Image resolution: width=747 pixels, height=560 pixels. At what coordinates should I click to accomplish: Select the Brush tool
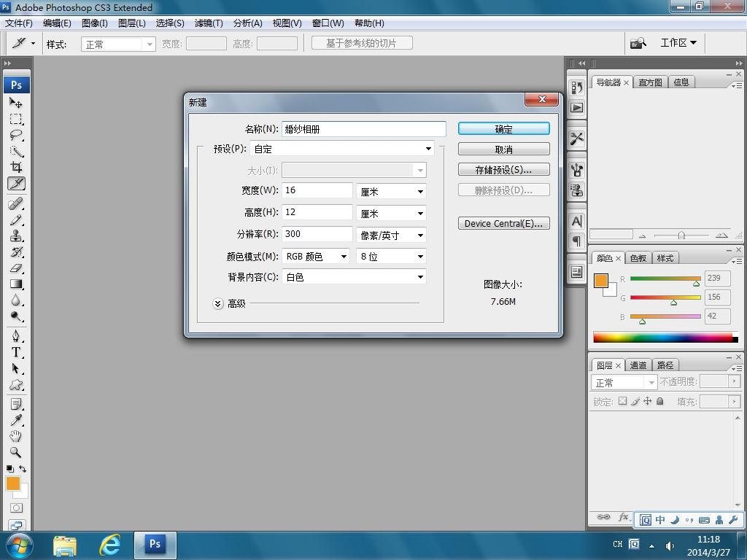coord(16,220)
